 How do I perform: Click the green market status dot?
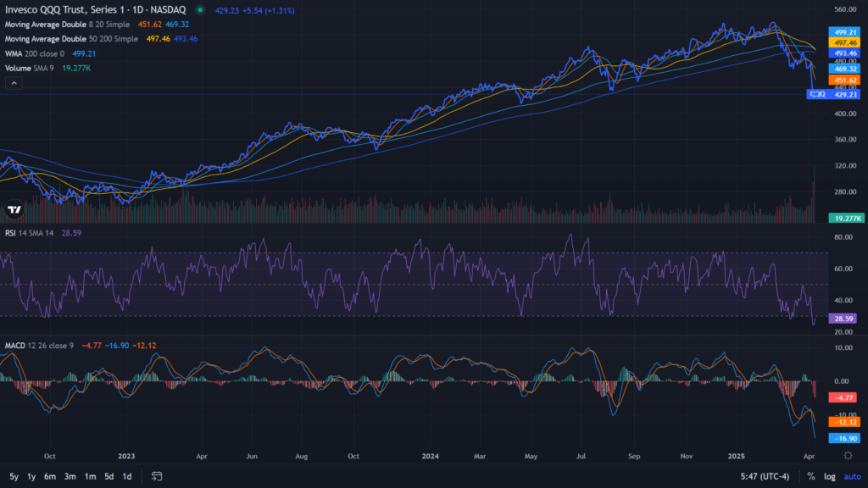tap(200, 10)
